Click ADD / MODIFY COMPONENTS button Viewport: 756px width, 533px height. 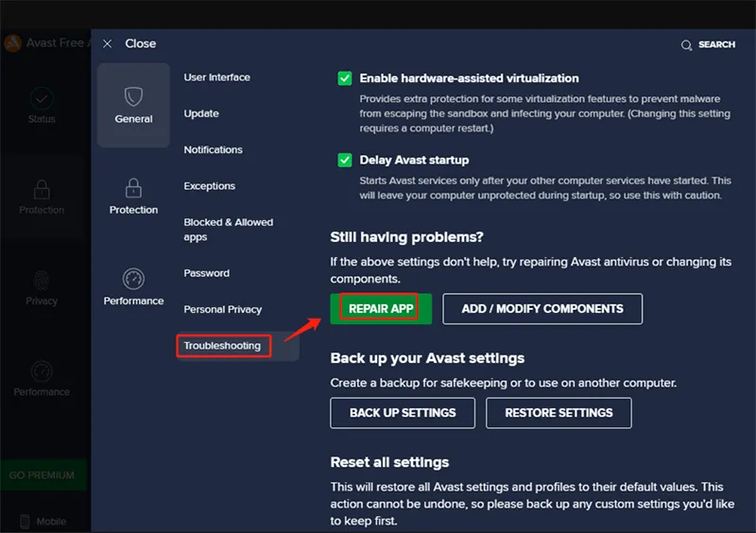[x=542, y=309]
